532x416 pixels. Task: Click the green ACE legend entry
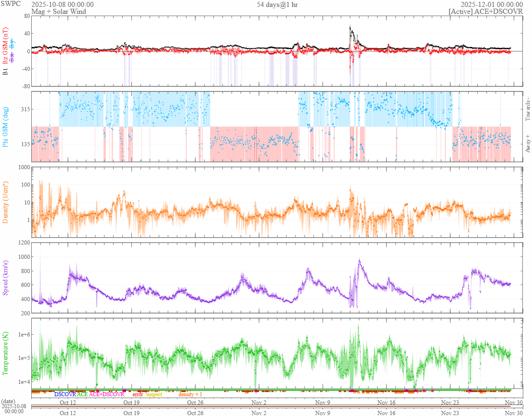82,394
